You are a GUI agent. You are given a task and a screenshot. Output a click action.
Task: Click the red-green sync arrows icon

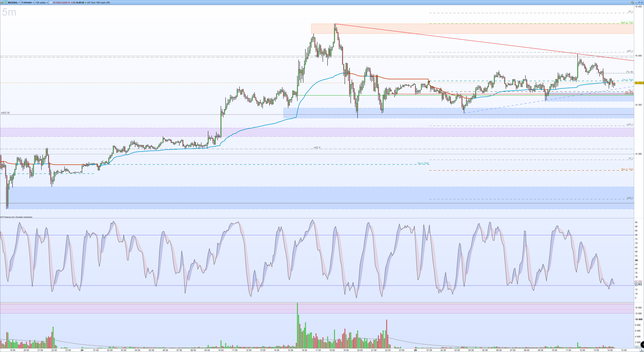pyautogui.click(x=632, y=3)
